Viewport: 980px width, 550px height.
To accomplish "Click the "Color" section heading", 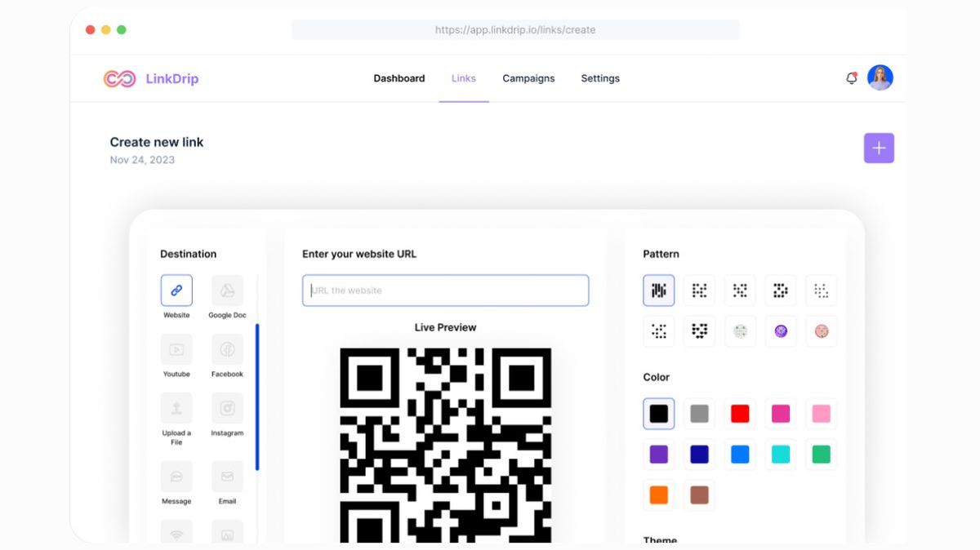I will point(656,377).
